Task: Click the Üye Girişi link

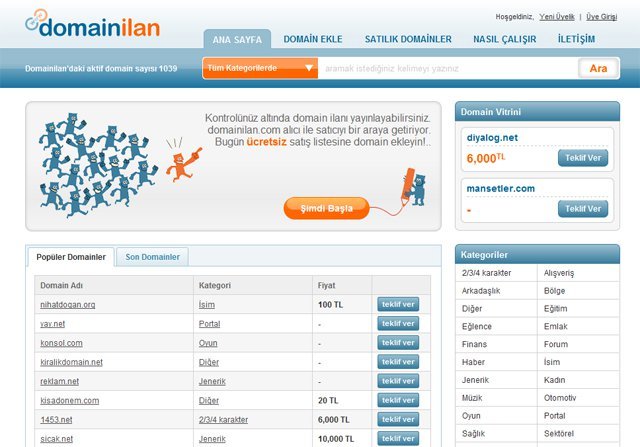Action: click(x=602, y=17)
